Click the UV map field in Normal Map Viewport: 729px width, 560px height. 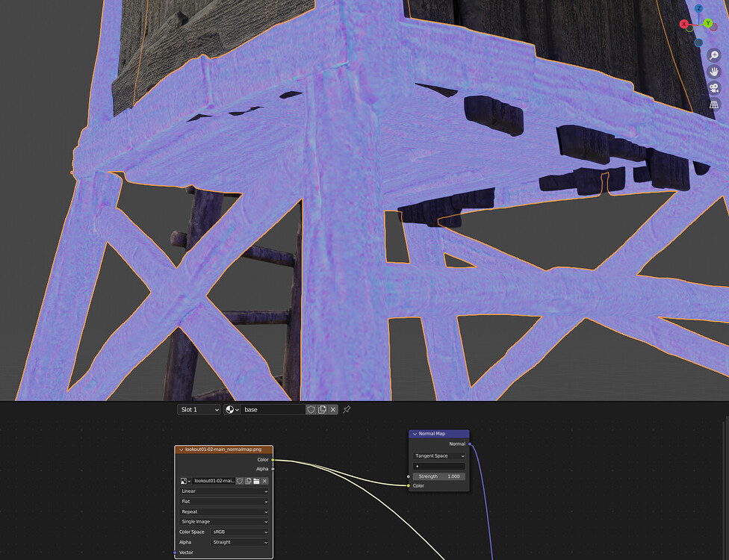click(x=439, y=466)
